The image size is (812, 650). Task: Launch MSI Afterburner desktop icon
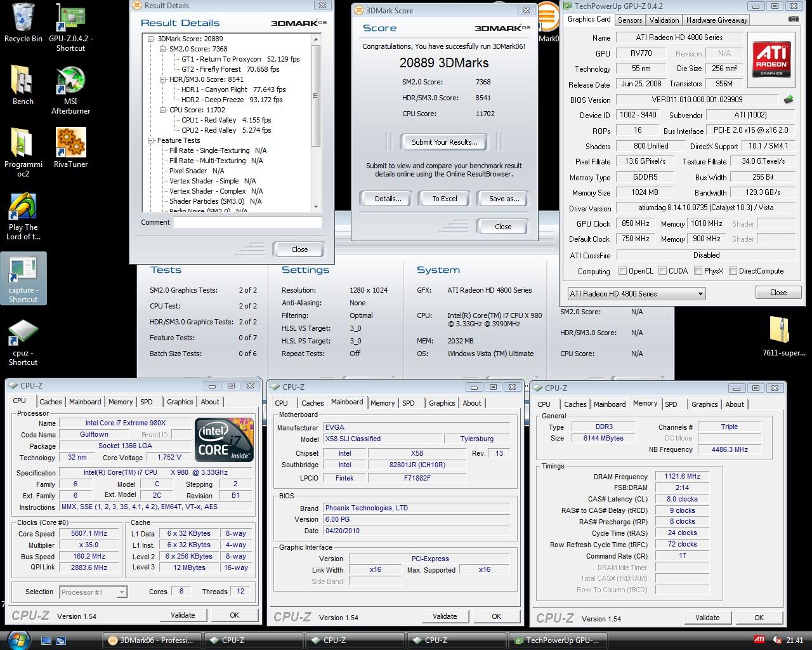[x=70, y=90]
